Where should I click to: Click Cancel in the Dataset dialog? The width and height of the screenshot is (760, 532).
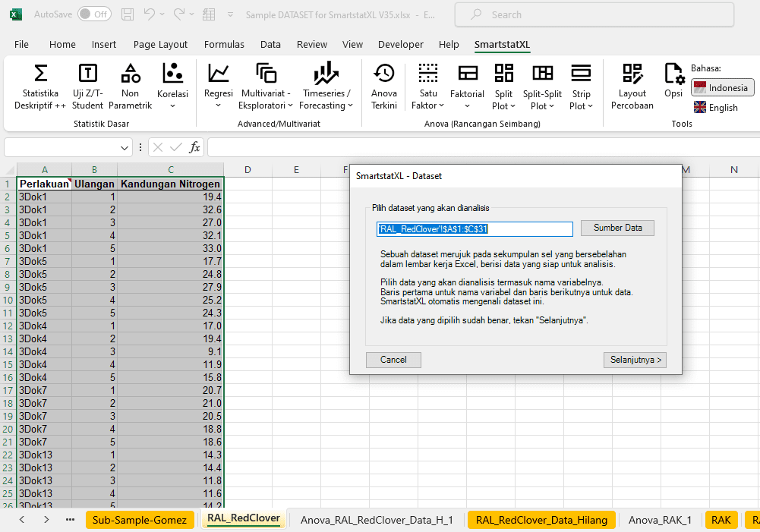click(x=393, y=360)
